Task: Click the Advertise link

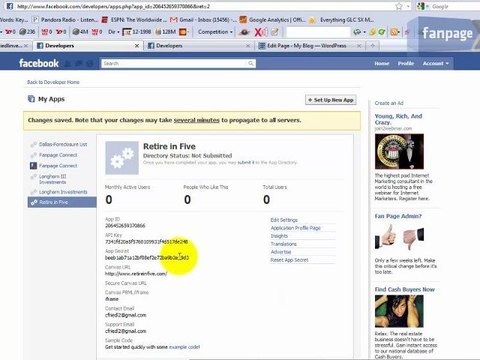Action: tap(281, 252)
